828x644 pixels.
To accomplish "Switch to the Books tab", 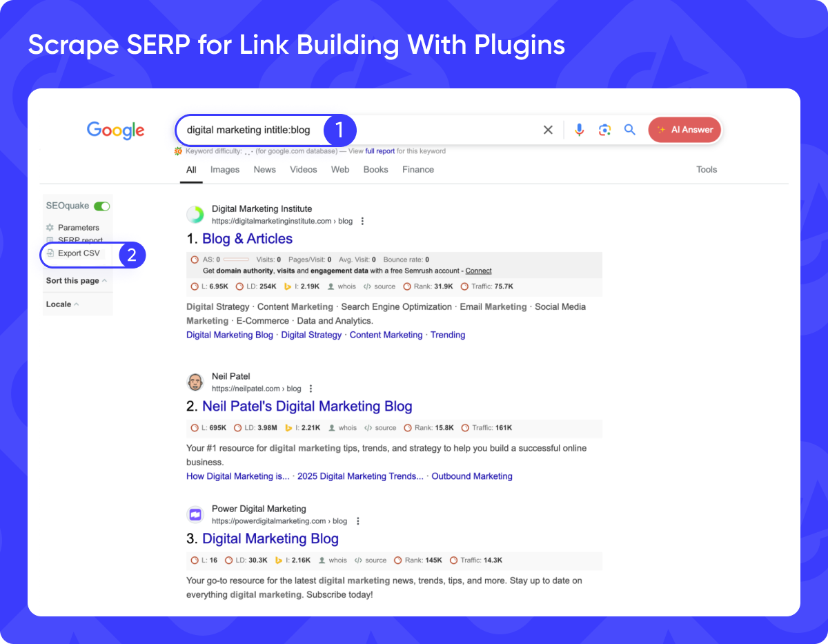I will 376,170.
